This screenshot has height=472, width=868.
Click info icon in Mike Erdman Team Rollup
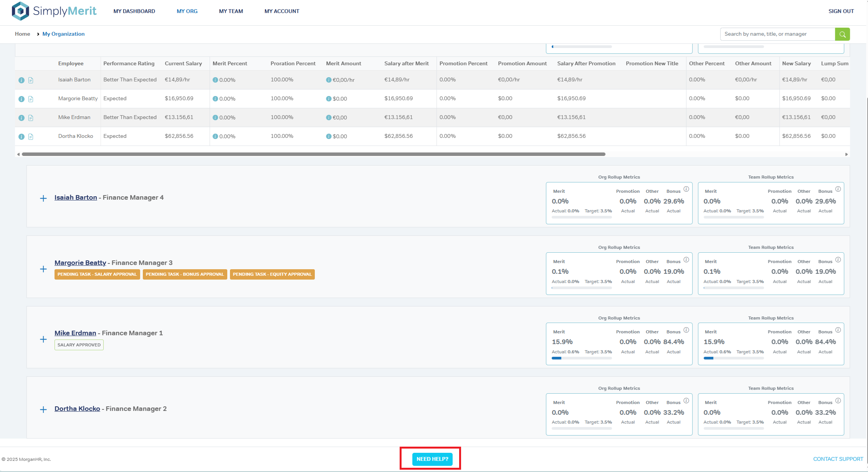pyautogui.click(x=838, y=330)
